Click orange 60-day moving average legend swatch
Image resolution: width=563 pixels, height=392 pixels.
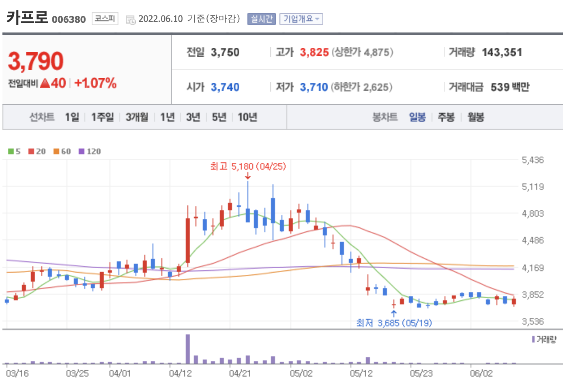pyautogui.click(x=56, y=151)
